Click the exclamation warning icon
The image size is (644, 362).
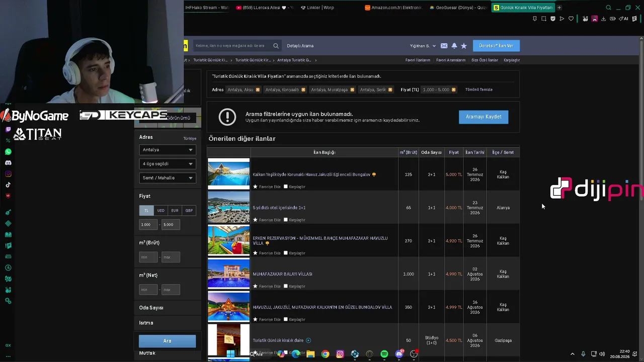tap(227, 117)
